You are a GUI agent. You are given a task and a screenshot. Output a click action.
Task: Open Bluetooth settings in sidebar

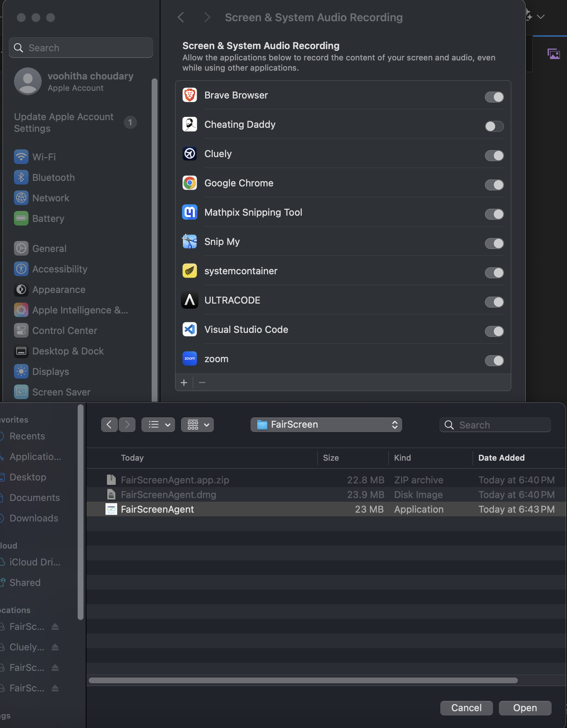44,177
